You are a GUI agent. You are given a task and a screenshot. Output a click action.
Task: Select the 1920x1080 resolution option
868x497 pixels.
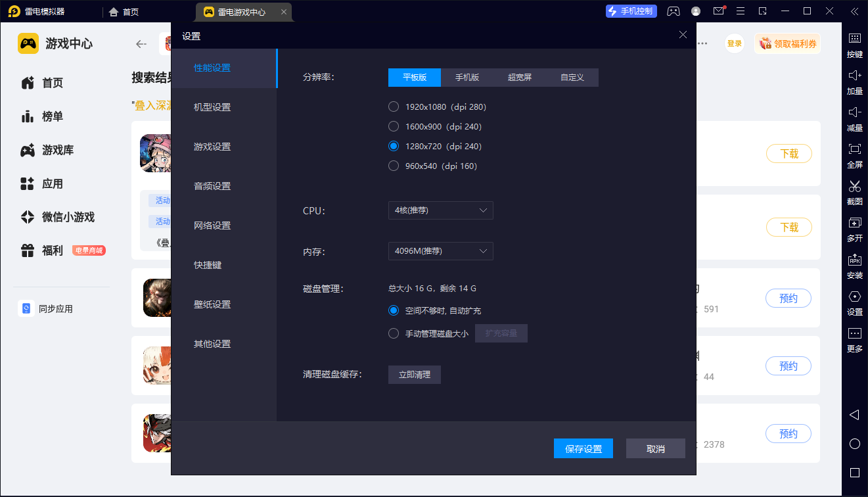click(394, 106)
